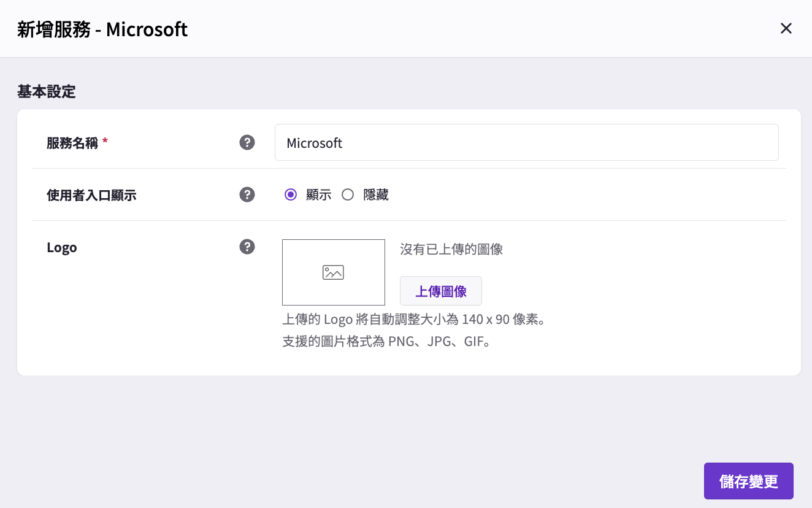
Task: Click the Logo field label
Action: [62, 247]
